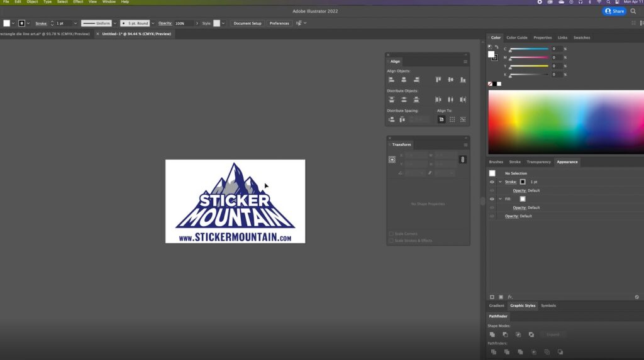Click Horizontal Distribute Space icon
The height and width of the screenshot is (360, 644).
(402, 119)
